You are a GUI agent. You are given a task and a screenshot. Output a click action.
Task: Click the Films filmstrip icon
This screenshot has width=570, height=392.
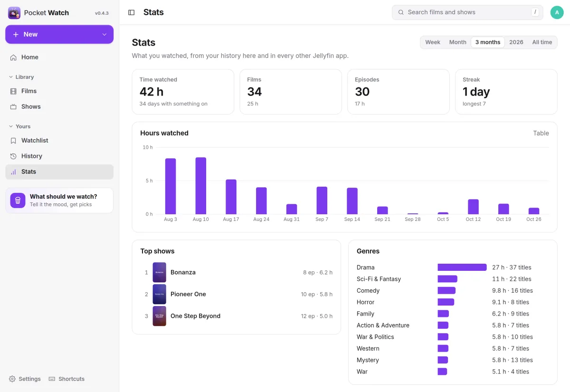(x=13, y=91)
